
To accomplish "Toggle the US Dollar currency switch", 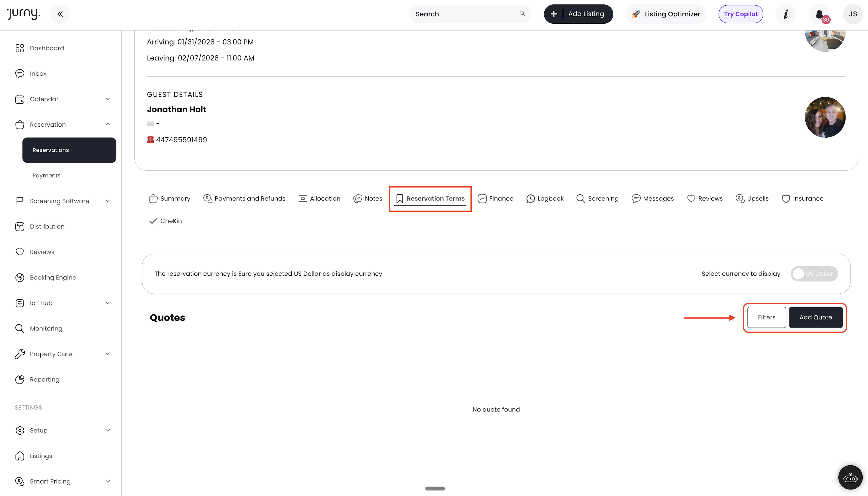I will coord(814,274).
